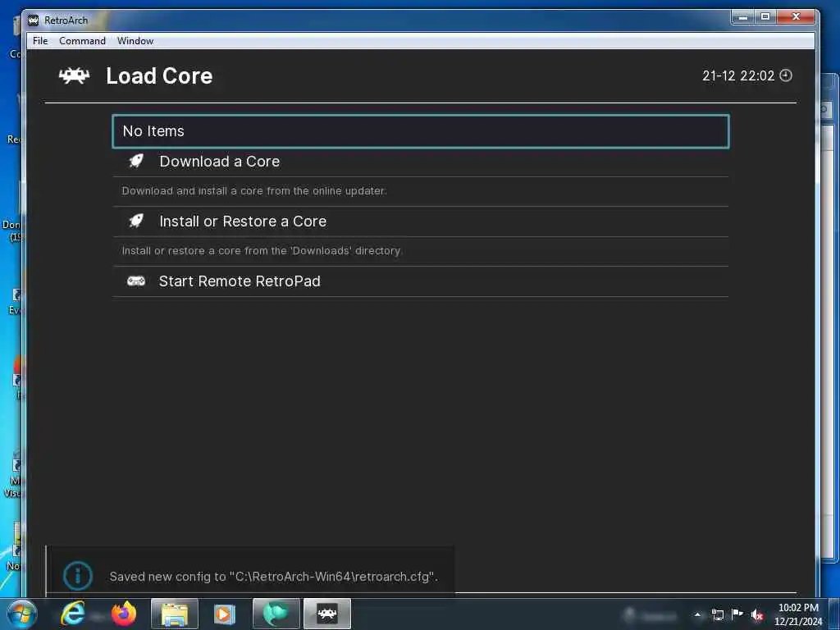This screenshot has height=630, width=840.
Task: Open Install or Restore a Core
Action: point(421,221)
